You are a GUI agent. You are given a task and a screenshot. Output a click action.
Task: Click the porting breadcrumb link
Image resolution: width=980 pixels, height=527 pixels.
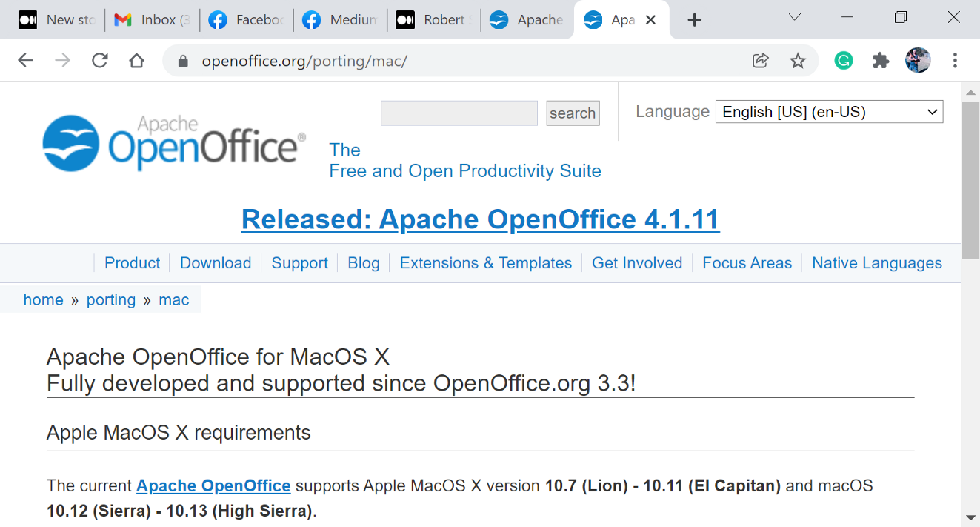click(x=111, y=300)
